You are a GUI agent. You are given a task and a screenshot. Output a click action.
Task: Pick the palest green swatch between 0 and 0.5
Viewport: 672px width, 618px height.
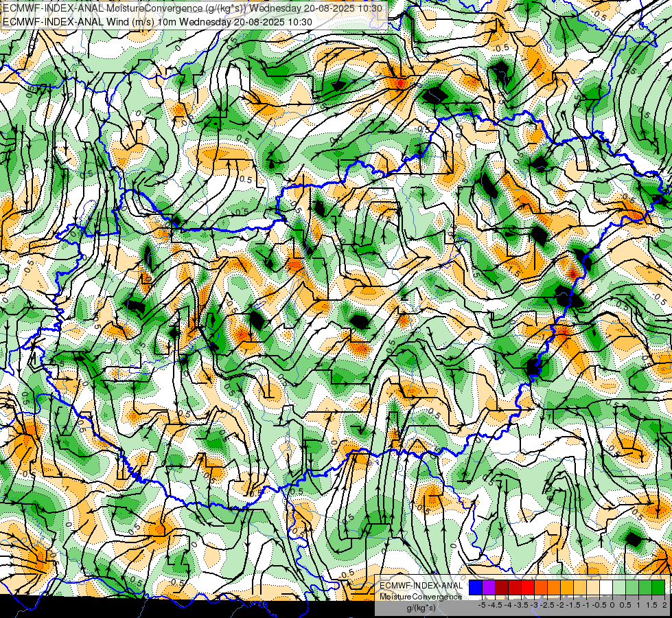click(619, 588)
